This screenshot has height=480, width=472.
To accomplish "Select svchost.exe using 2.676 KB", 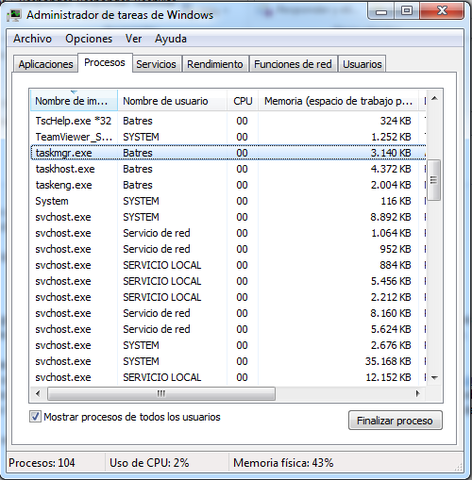I will pyautogui.click(x=228, y=345).
